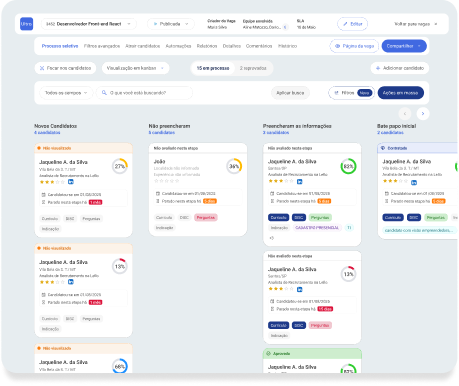Screen dimensions: 459x386
Task: Switch to 'Processo seletivo' tab
Action: pyautogui.click(x=60, y=46)
